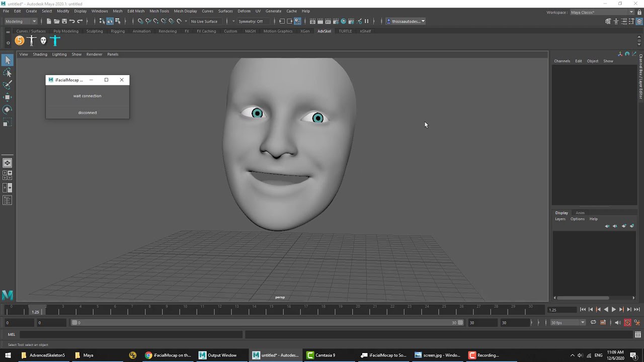Click the playback range slider bar
Viewport: 644px width, 362px height.
click(x=267, y=322)
